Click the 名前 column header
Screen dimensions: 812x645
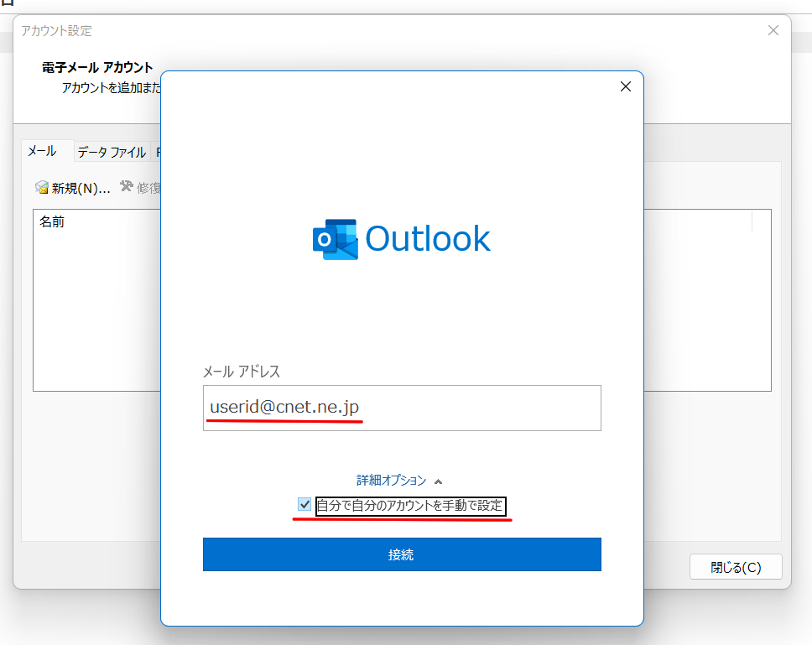[x=52, y=221]
